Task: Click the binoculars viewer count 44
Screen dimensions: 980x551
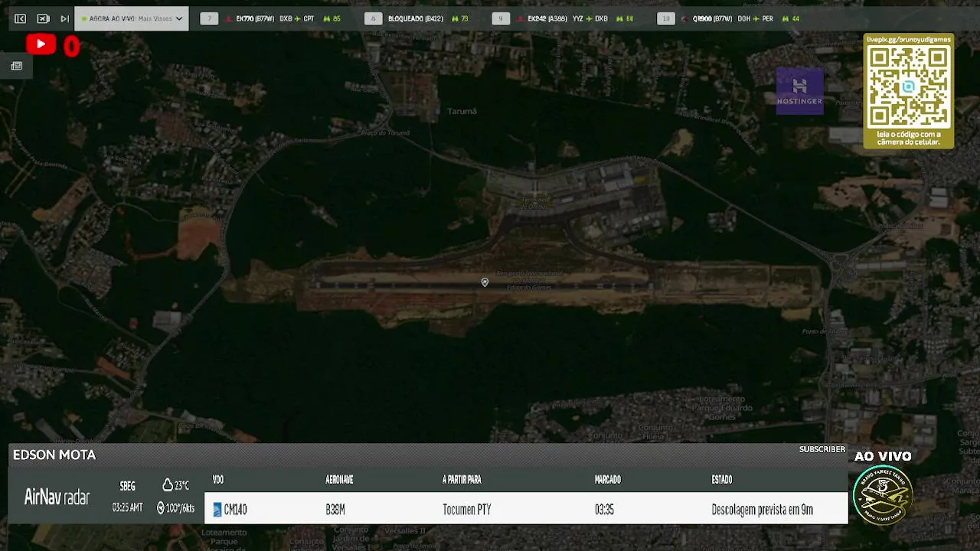Action: coord(791,18)
